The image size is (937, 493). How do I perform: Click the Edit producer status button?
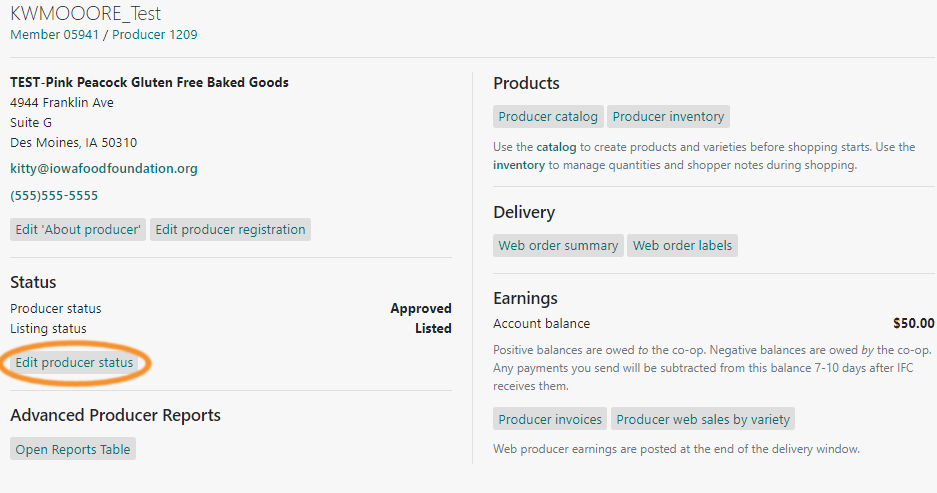coord(74,363)
